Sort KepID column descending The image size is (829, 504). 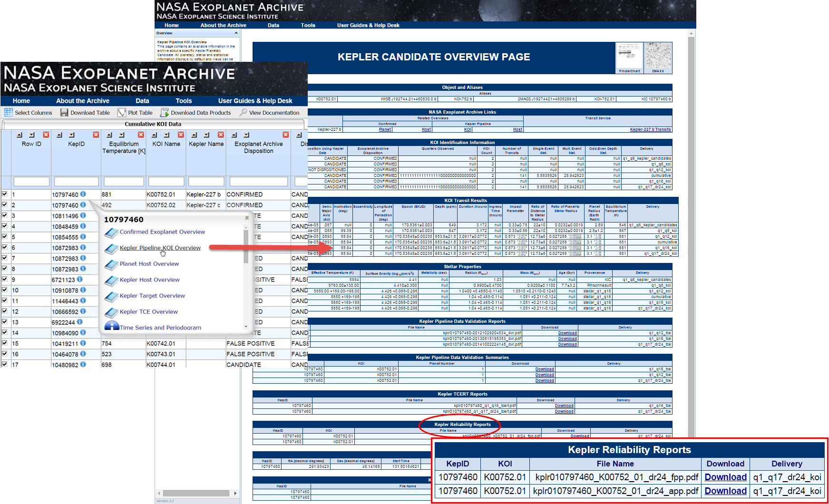click(72, 135)
